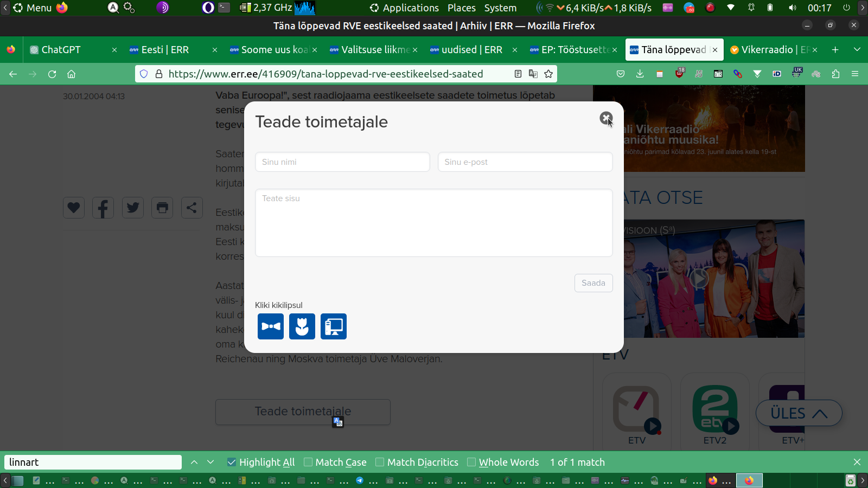Click the volume icon in top panel
The height and width of the screenshot is (488, 868).
pyautogui.click(x=793, y=8)
